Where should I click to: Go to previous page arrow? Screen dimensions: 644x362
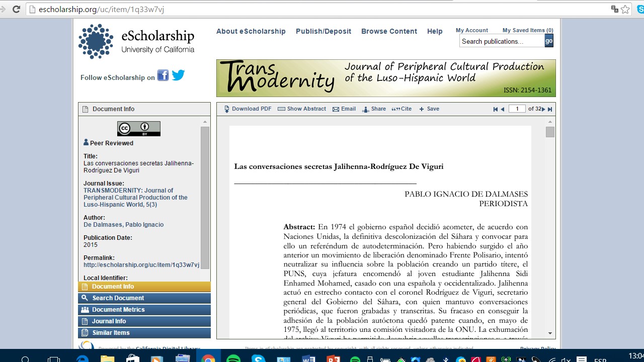click(502, 109)
